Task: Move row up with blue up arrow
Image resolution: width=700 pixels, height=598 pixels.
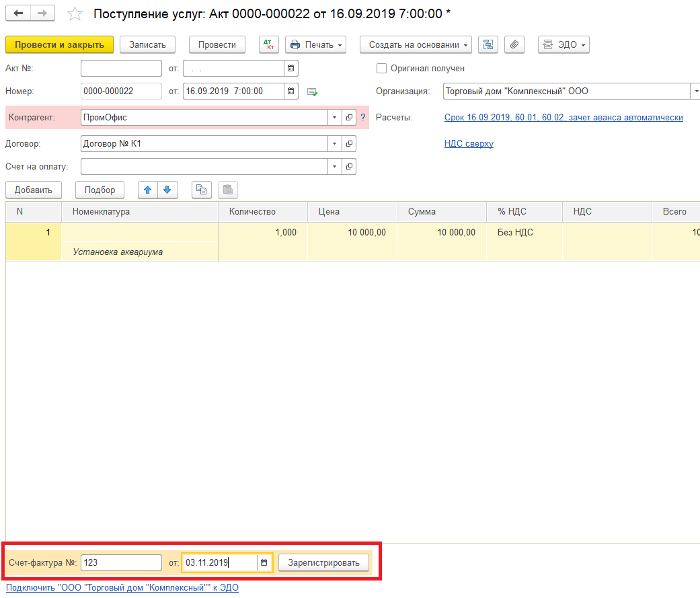Action: pyautogui.click(x=148, y=190)
